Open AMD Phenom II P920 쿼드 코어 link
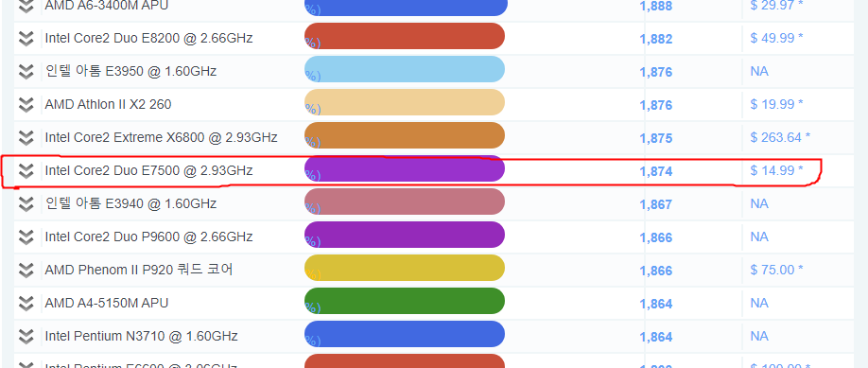The image size is (868, 368). tap(139, 270)
